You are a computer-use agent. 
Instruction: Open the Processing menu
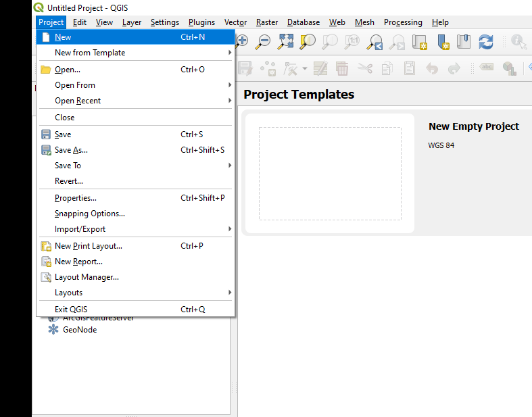[403, 22]
